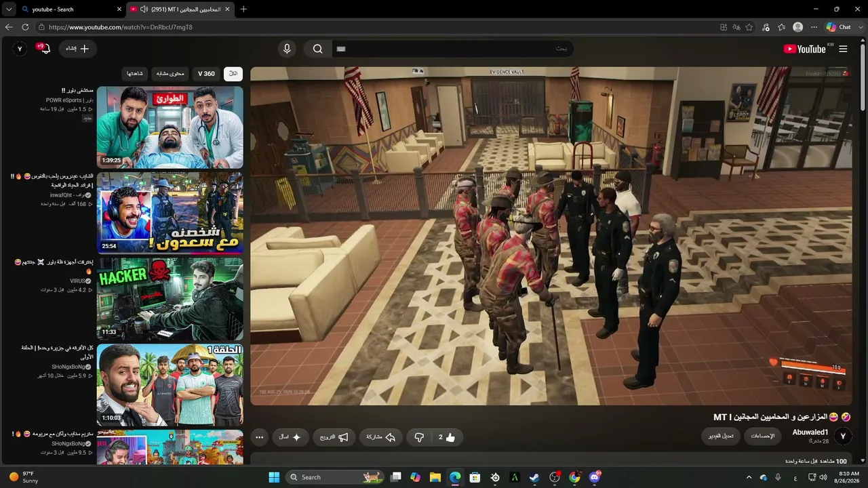Open the hospital video thumbnail 1:39:25

(170, 127)
